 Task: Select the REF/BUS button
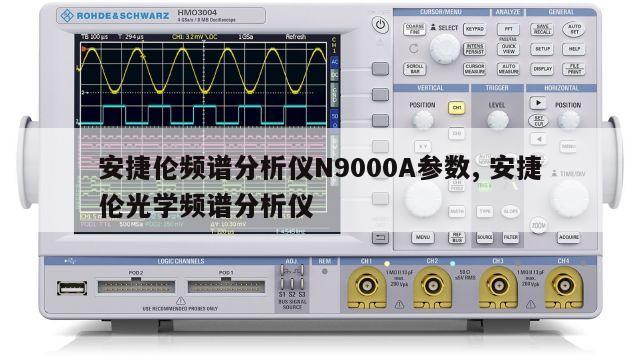point(457,238)
